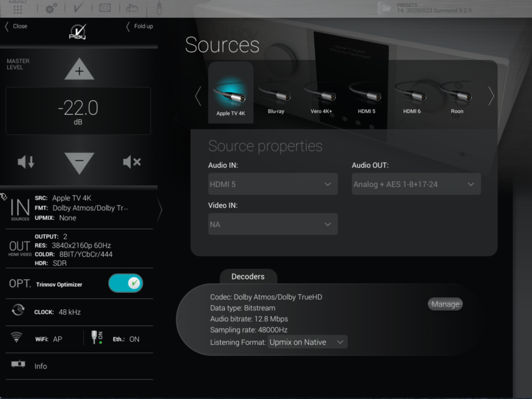The image size is (532, 399).
Task: Click "Audio bitrate: 12.8 Mbps" line
Action: click(x=249, y=319)
